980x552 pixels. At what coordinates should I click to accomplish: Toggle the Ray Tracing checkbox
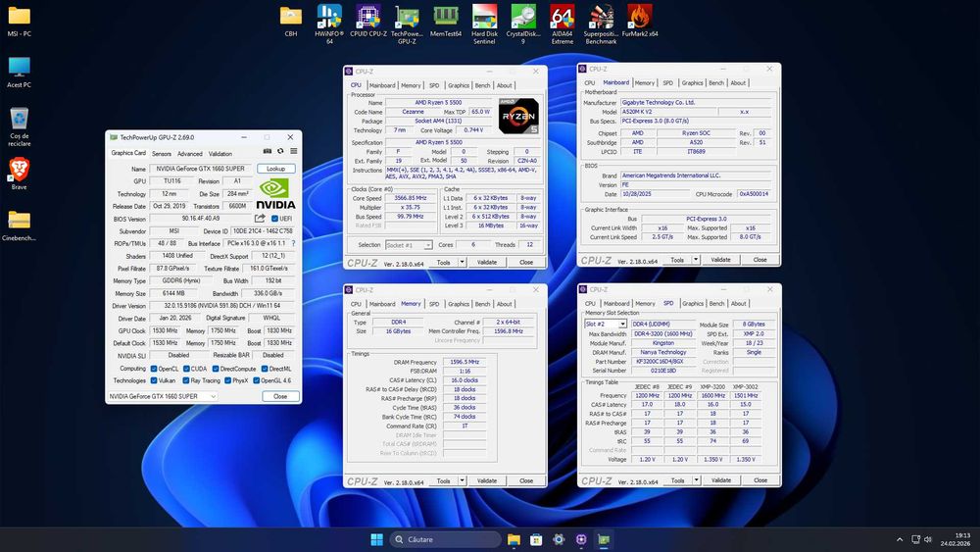tap(185, 380)
